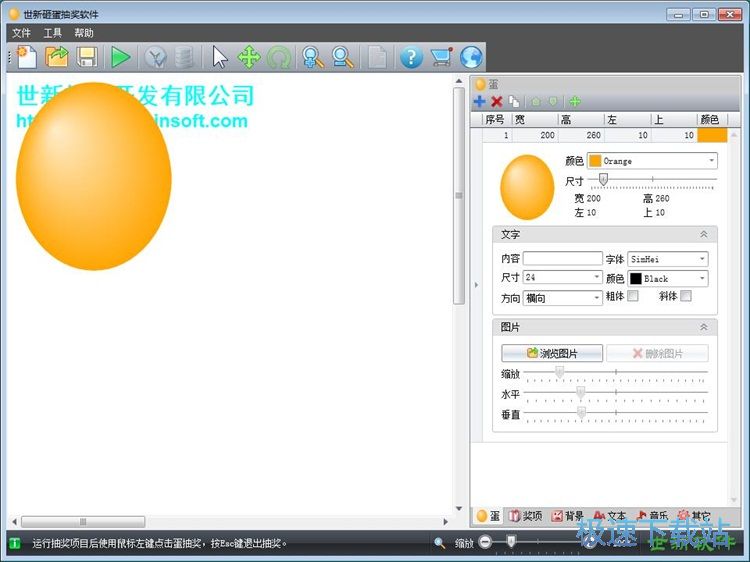This screenshot has height=562, width=750.
Task: Open the 方向 direction dropdown
Action: point(562,298)
